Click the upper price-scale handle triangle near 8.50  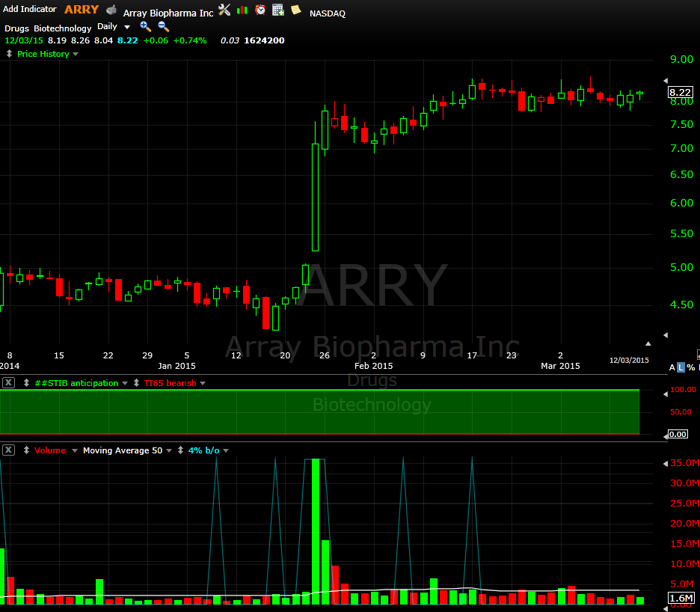tap(666, 81)
